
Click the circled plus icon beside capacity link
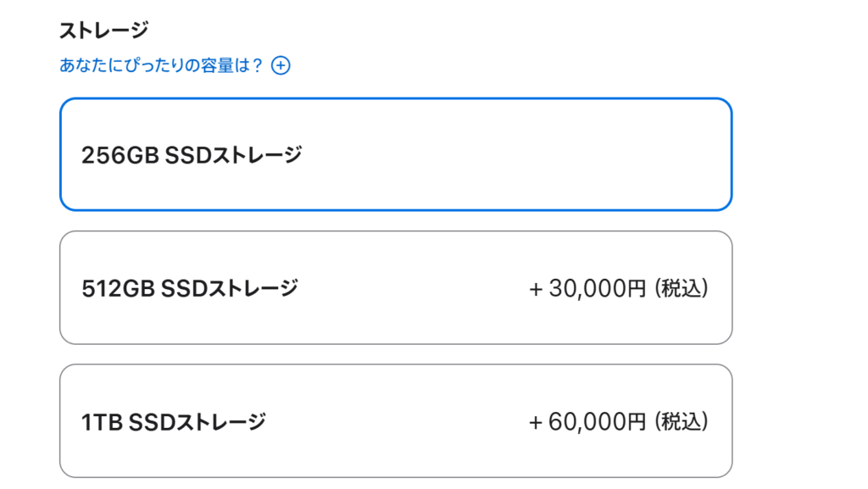tap(281, 65)
